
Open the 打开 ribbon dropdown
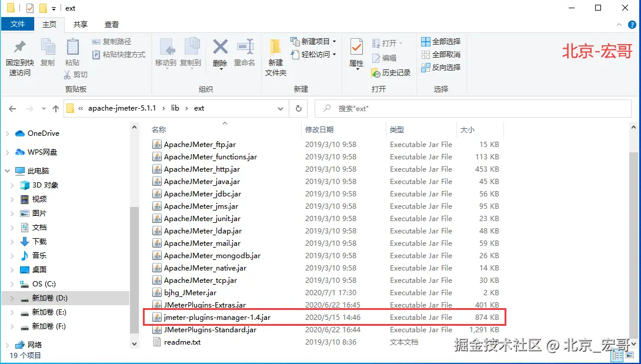400,44
